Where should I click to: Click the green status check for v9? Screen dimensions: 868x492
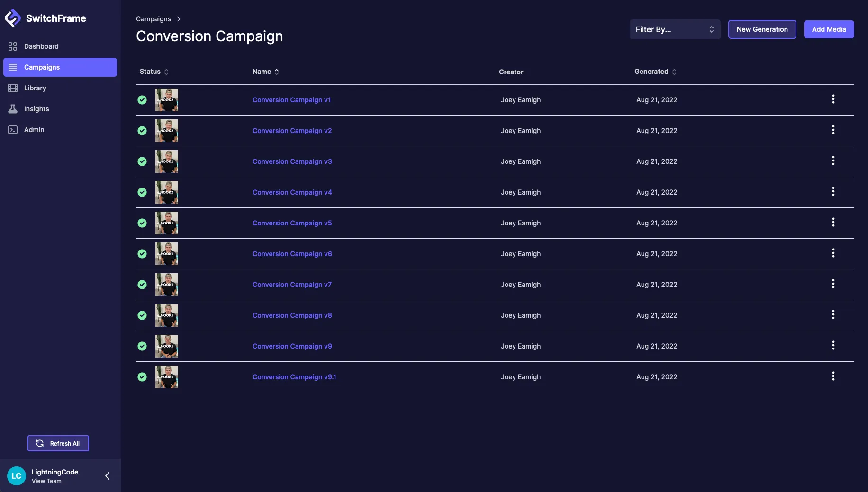[142, 346]
